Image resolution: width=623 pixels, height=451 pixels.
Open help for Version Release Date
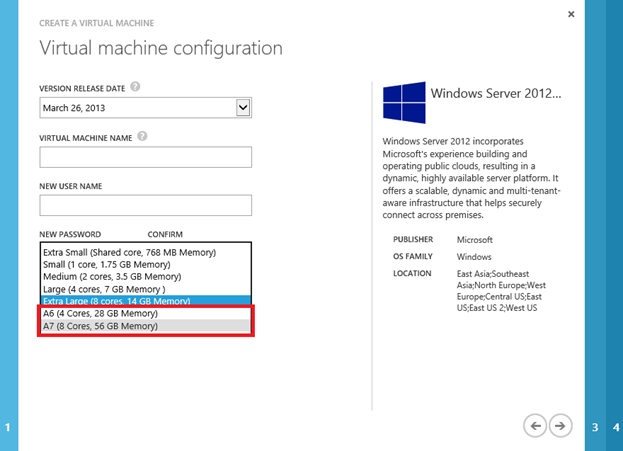click(x=135, y=86)
